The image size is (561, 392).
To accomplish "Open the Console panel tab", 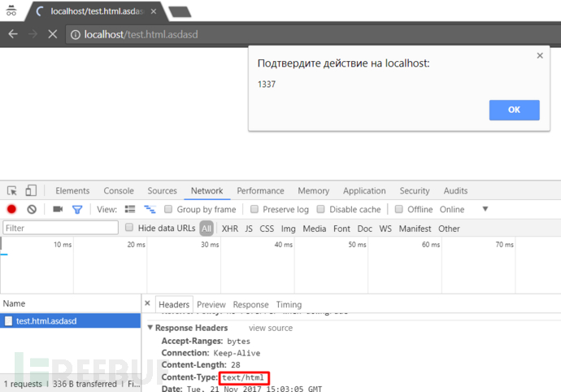I will [x=119, y=191].
